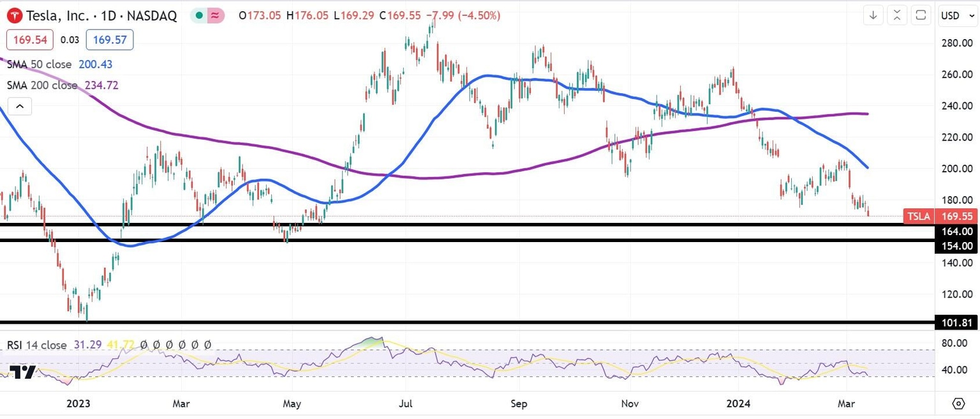Click the close value C169.55
This screenshot has width=980, height=419.
pos(400,16)
